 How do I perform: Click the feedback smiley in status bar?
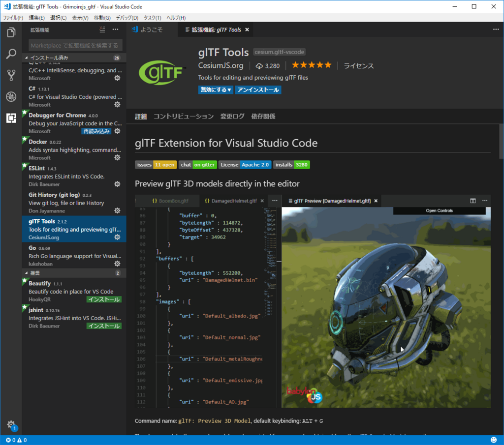click(x=494, y=440)
